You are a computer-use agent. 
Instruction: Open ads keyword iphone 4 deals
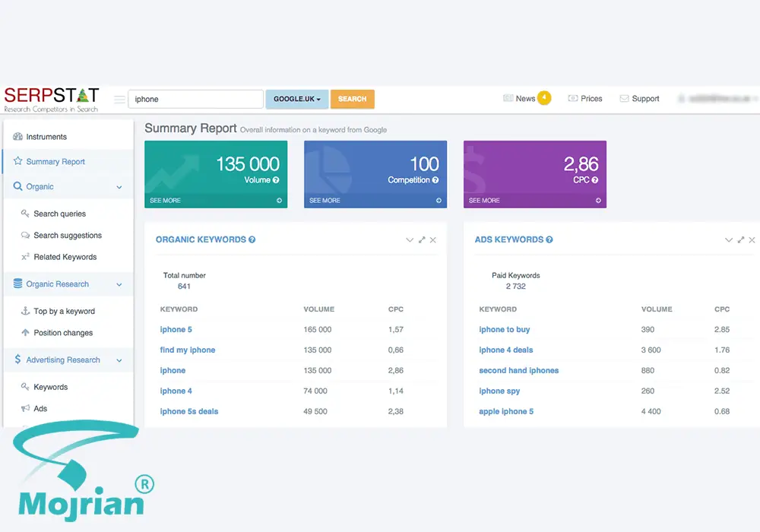(505, 350)
